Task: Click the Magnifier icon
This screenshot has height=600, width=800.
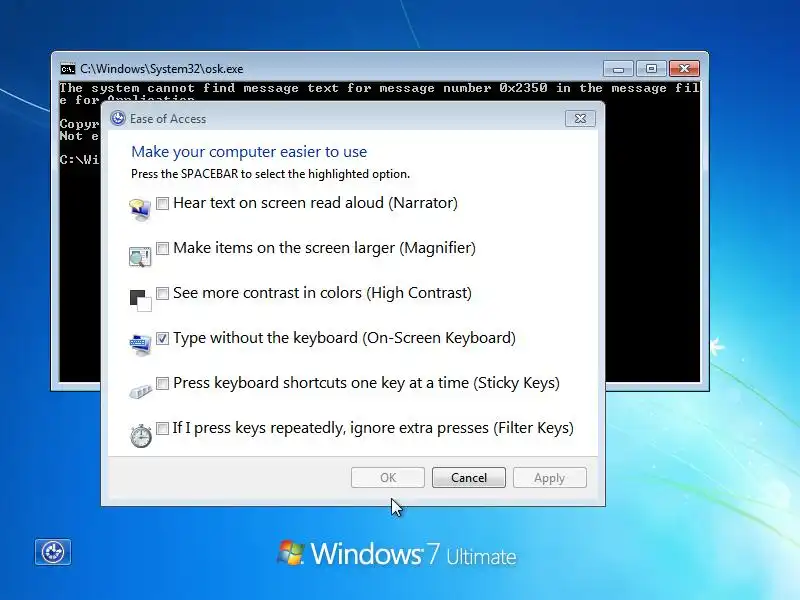Action: point(140,256)
